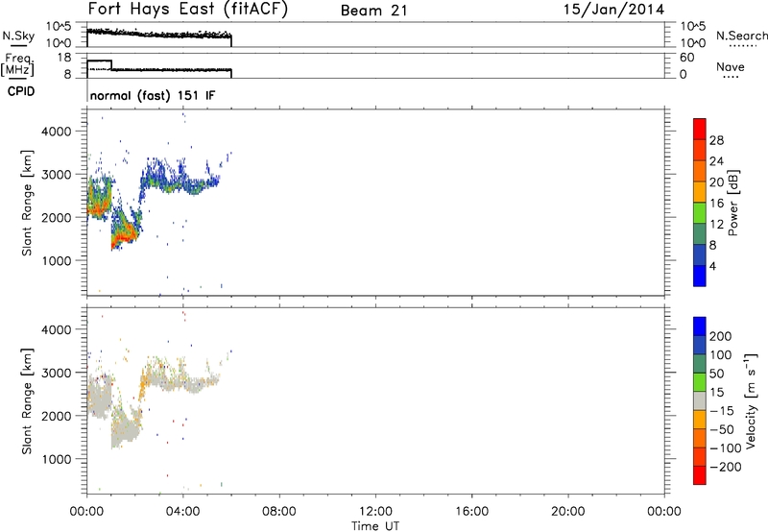Click the 'Time UT' axis title
The height and width of the screenshot is (532, 768).
375,526
